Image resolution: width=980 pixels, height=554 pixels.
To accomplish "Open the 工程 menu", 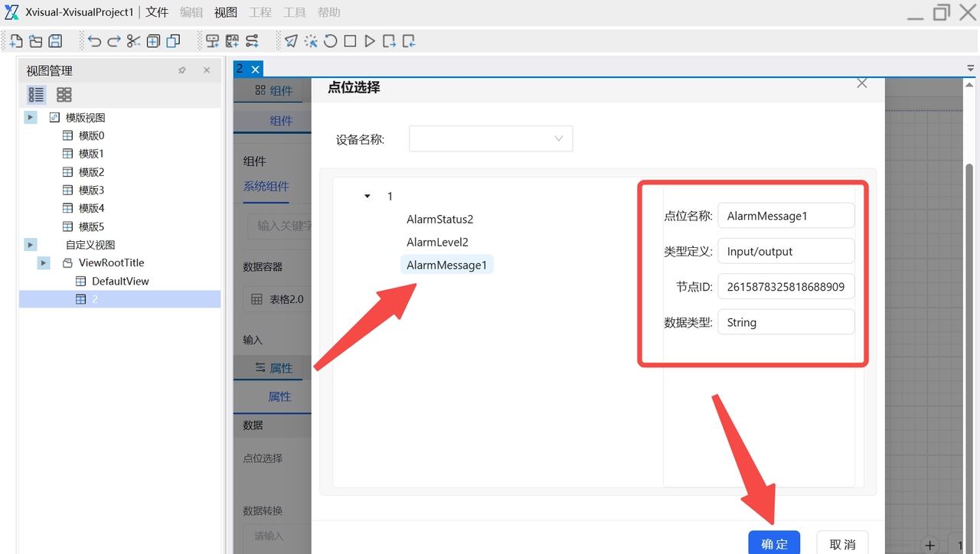I will (x=260, y=12).
